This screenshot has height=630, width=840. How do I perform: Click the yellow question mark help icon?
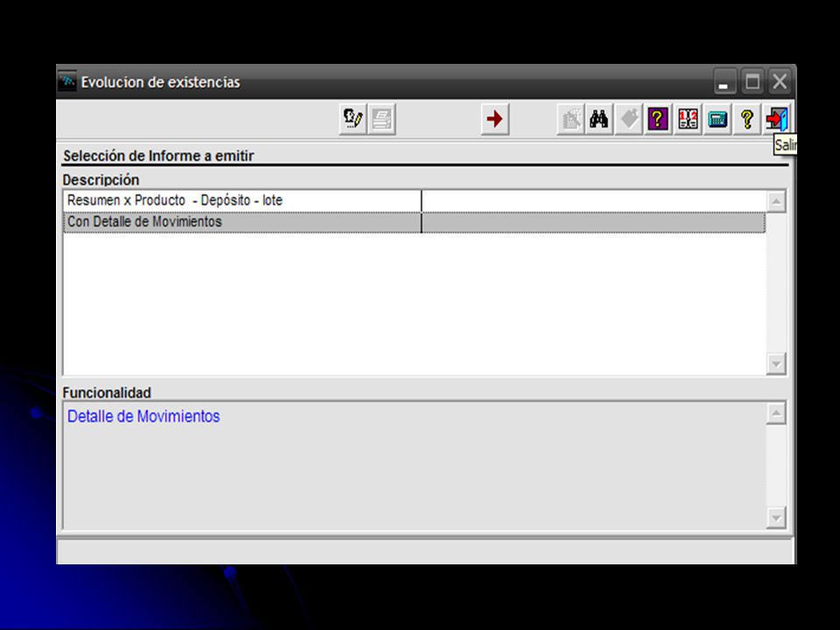[746, 119]
